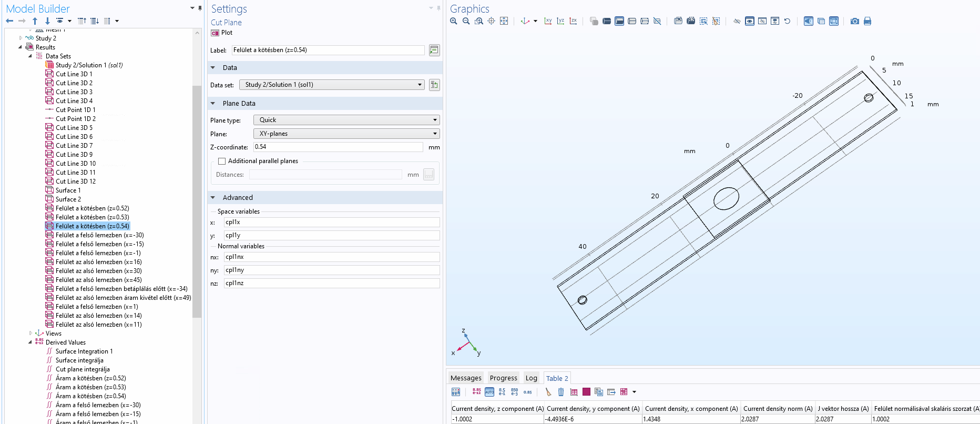The height and width of the screenshot is (424, 980).
Task: Move node down with the down arrow
Action: (47, 21)
